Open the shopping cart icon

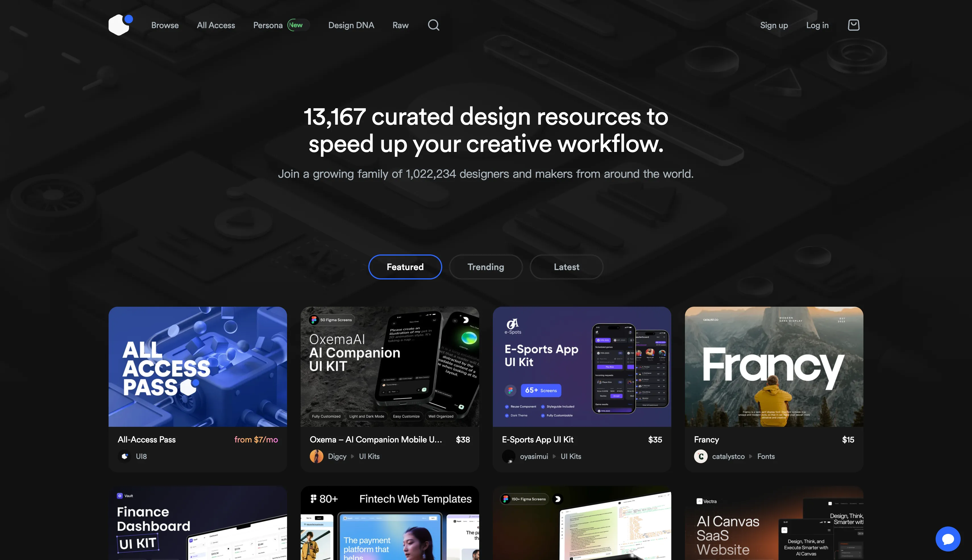(x=853, y=25)
